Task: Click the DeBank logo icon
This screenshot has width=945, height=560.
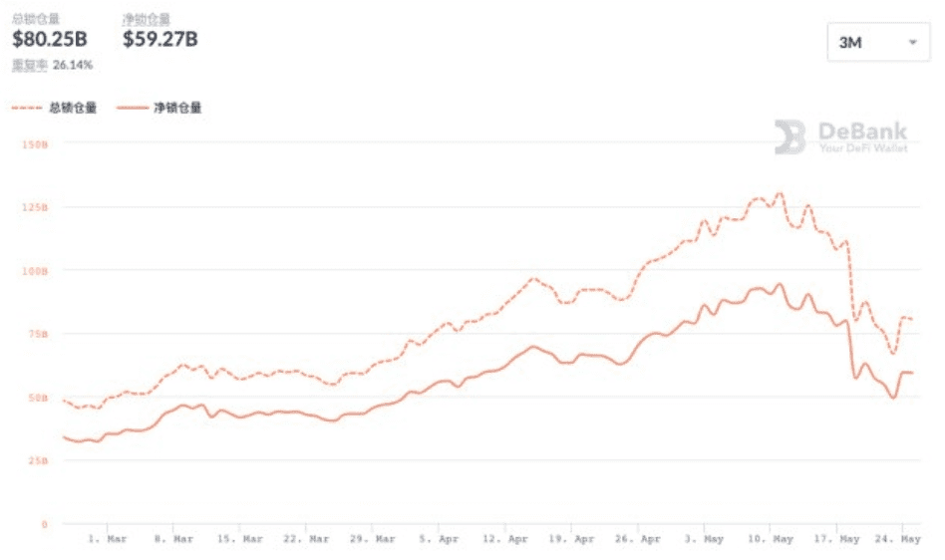Action: point(790,138)
